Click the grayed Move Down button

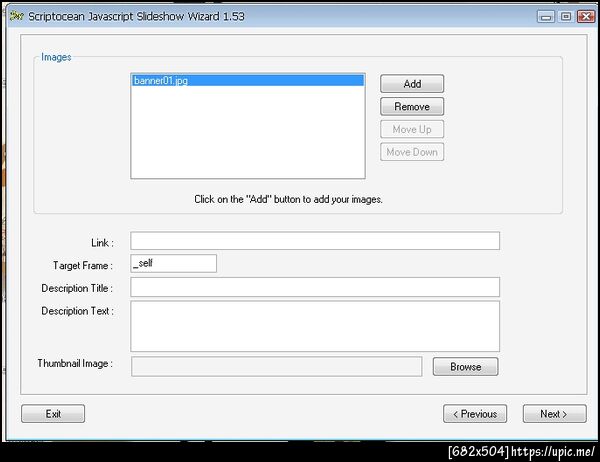[412, 152]
